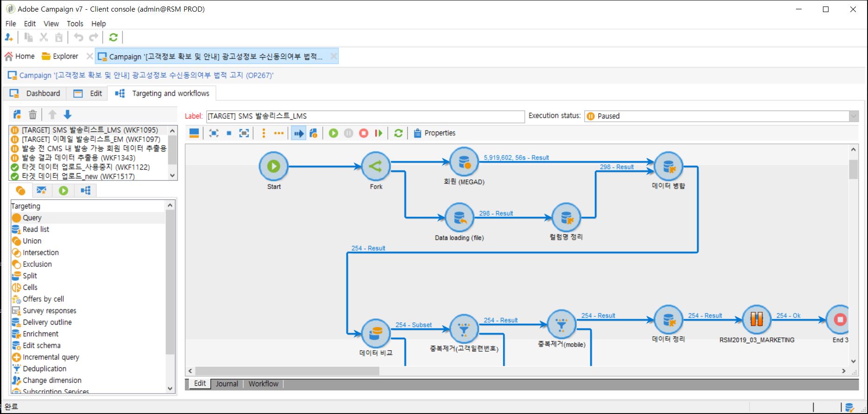Open the Tools menu

tap(75, 24)
